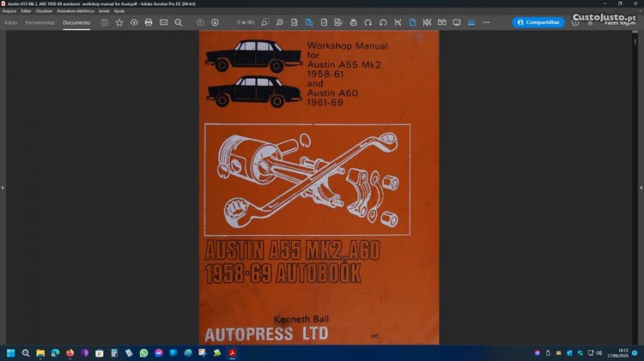Click the upload to cloud icon
Viewport: 644px width, 361px height.
coord(134,22)
